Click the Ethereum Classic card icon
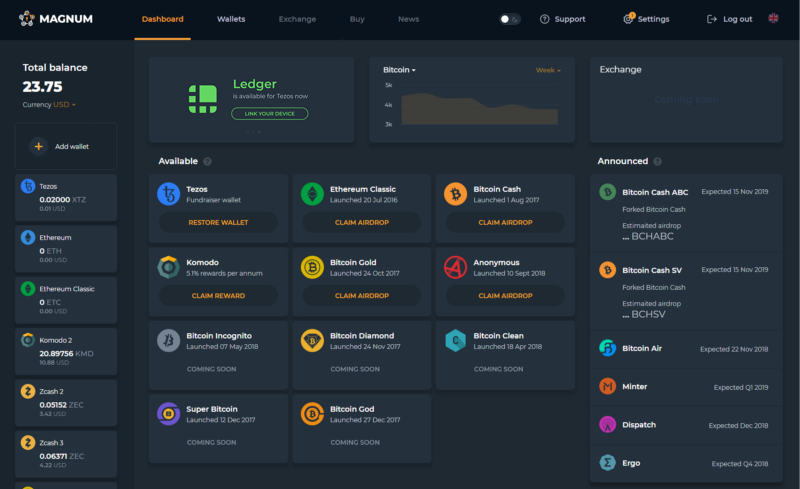 pos(312,194)
